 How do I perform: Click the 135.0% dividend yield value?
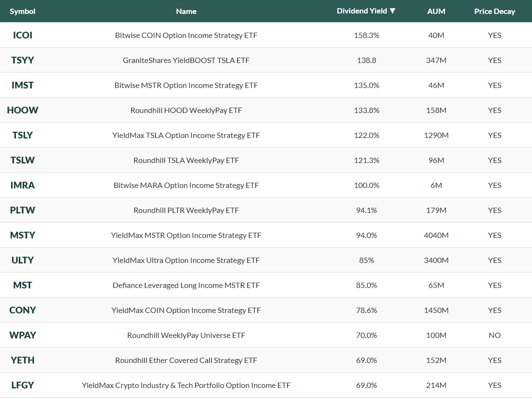pos(366,86)
